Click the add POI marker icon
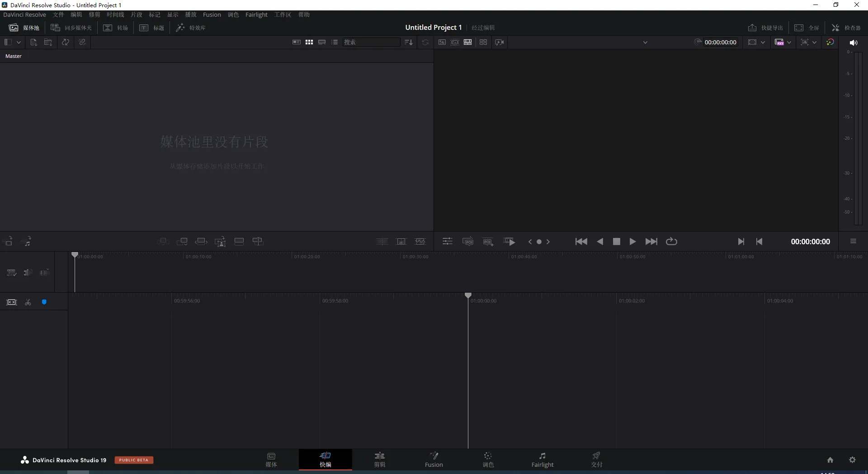 point(488,242)
